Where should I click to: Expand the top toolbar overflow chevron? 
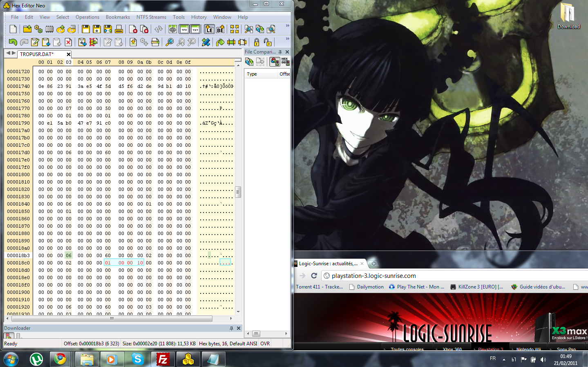pos(287,26)
